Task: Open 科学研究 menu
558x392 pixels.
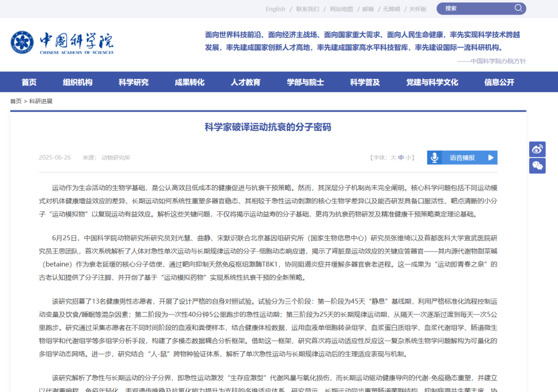Action: point(133,82)
